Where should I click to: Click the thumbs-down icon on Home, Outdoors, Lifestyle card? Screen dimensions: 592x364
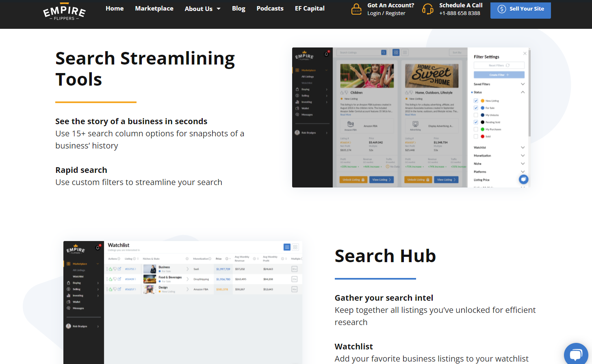coord(411,93)
